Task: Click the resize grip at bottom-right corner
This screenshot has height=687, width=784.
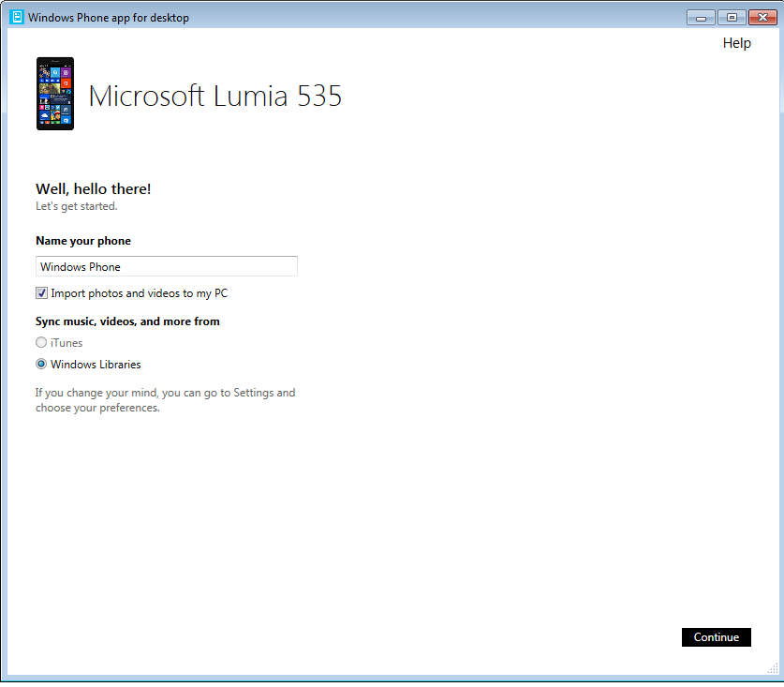Action: (x=774, y=668)
